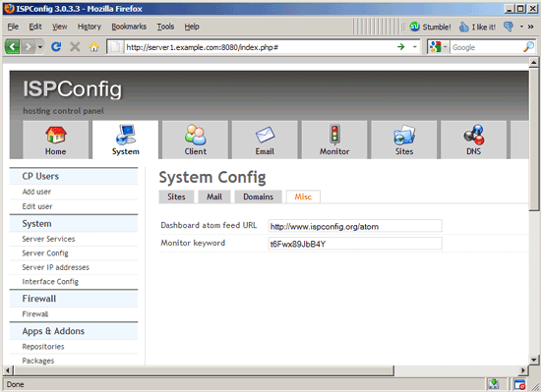541x392 pixels.
Task: Click the Add user link
Action: pos(36,192)
